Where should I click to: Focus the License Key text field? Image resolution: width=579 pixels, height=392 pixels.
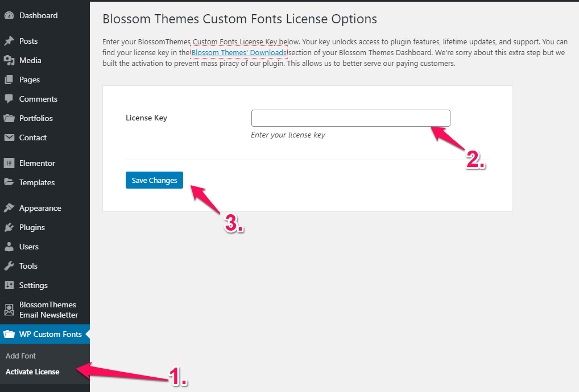pyautogui.click(x=350, y=118)
